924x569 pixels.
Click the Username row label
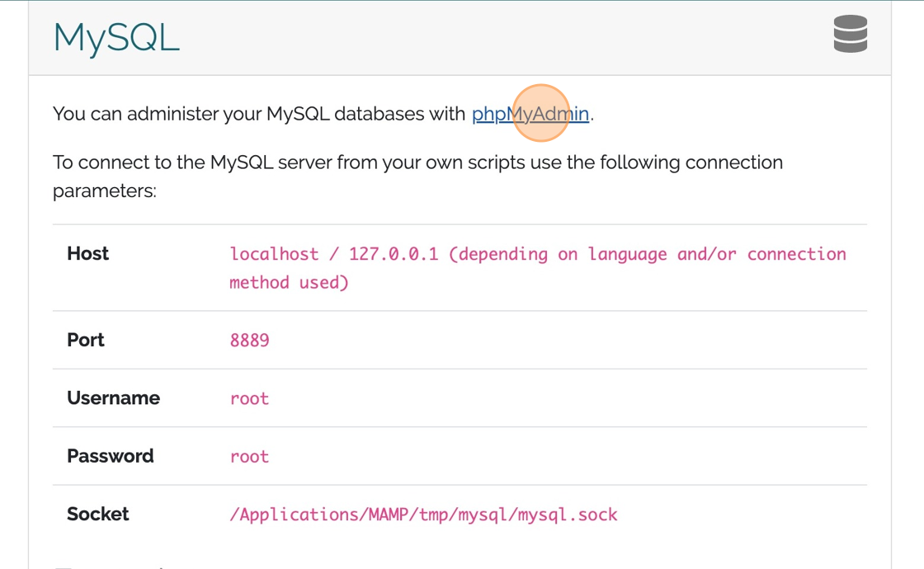114,398
